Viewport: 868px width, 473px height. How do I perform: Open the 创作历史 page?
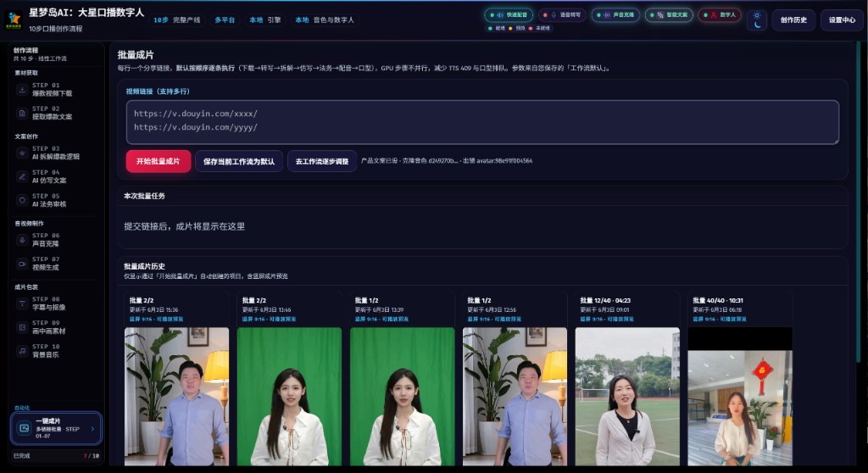793,20
